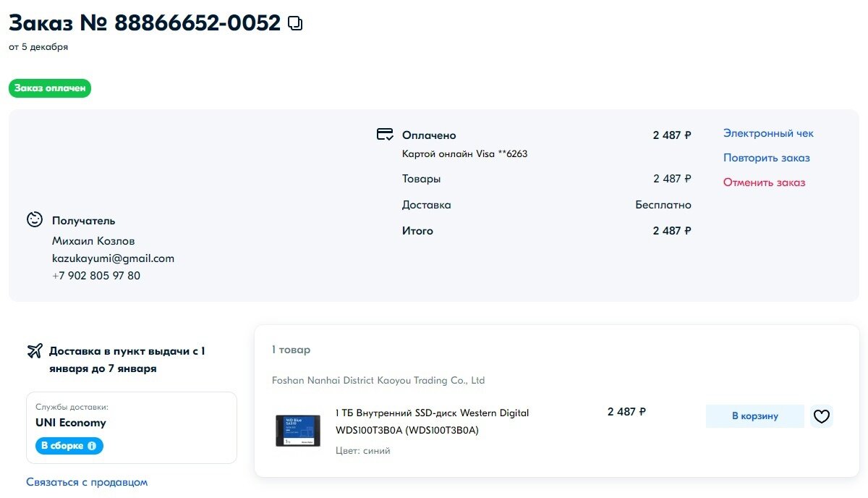Cancel the order via the 'Отменить заказ' link
The image size is (868, 498).
point(764,182)
